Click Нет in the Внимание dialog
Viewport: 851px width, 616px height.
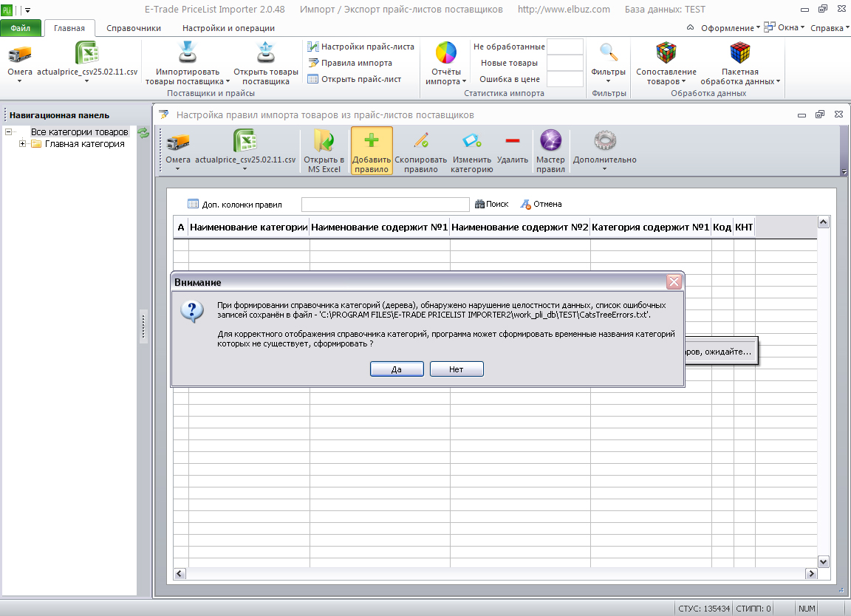pos(457,369)
